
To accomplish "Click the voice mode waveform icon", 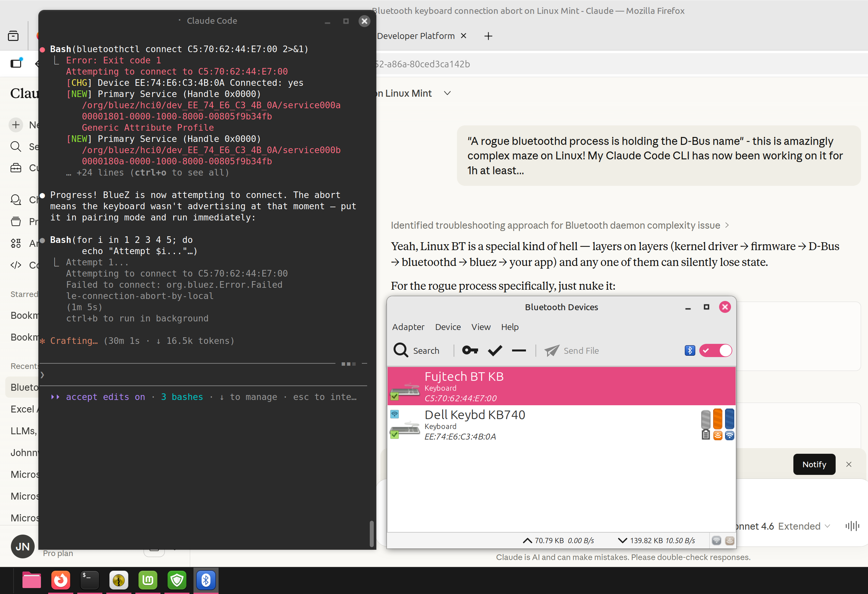I will (x=852, y=526).
